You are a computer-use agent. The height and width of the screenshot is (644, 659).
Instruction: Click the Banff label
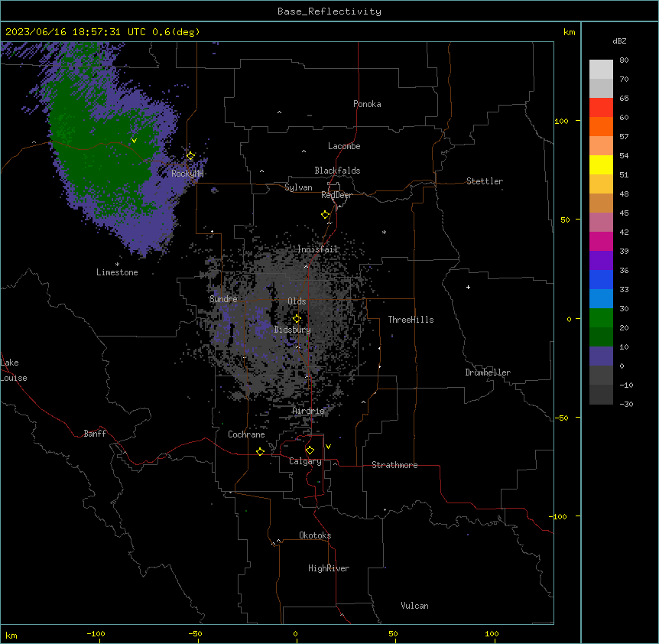pyautogui.click(x=95, y=434)
